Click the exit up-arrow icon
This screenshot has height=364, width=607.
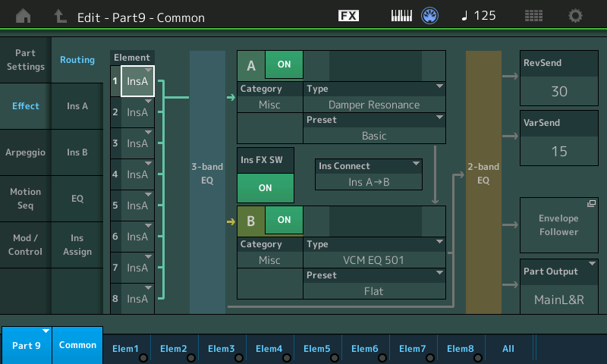(61, 16)
